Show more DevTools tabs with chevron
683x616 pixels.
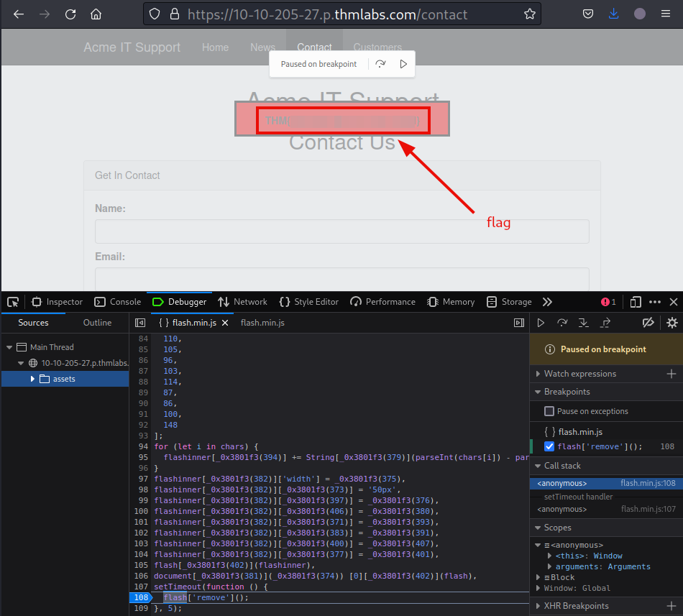[x=547, y=302]
